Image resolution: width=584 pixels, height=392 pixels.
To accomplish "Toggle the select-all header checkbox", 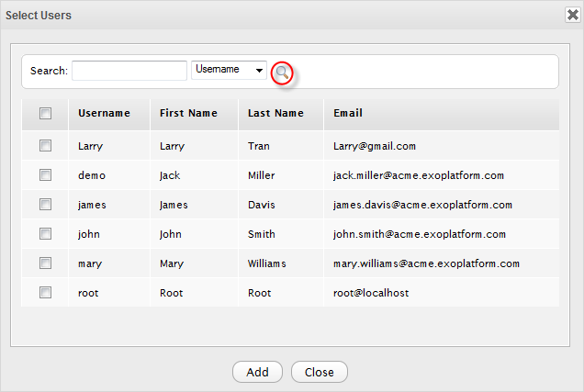I will coord(45,114).
